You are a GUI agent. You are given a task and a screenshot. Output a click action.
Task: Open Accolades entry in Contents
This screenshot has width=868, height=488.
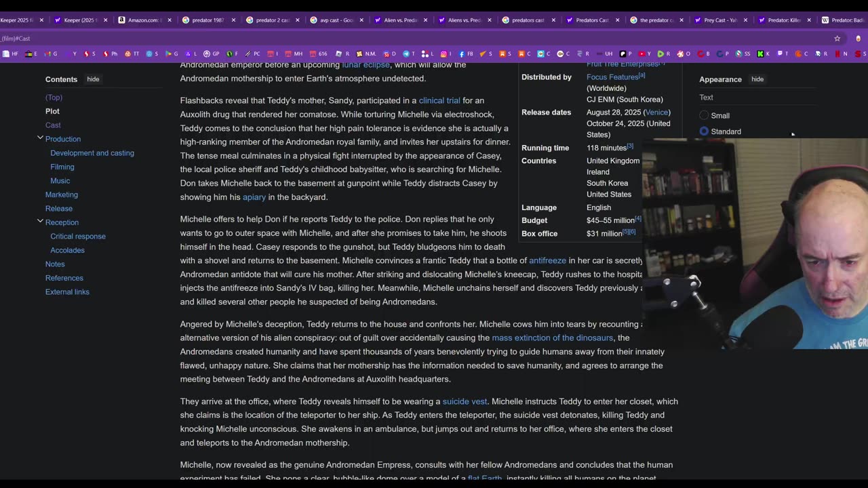pyautogui.click(x=67, y=250)
